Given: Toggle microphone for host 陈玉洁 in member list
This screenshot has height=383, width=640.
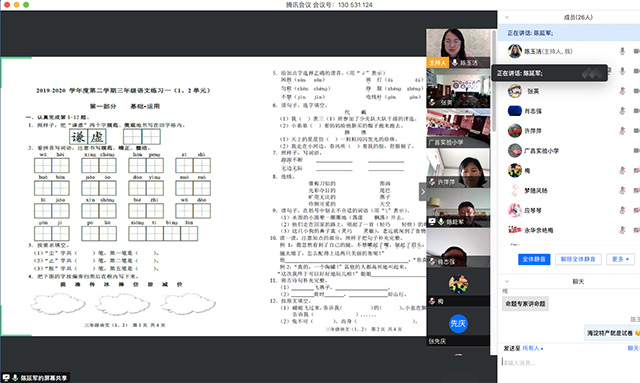Looking at the screenshot, I should tap(622, 51).
